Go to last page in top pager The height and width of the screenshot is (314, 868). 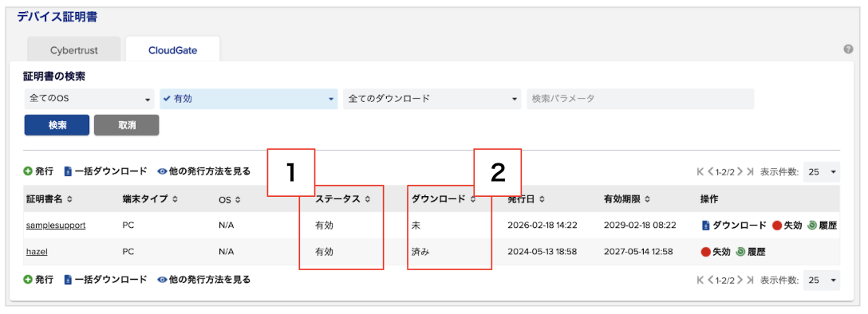(750, 172)
